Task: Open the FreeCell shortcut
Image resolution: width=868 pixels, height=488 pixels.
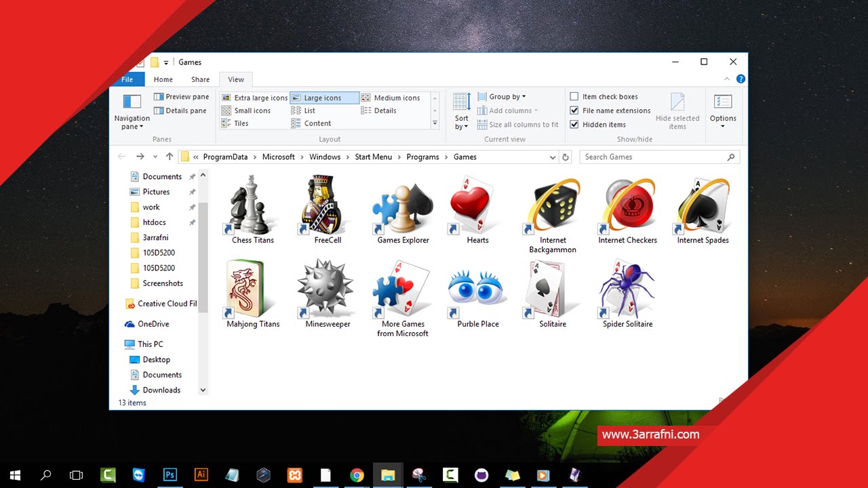Action: (x=328, y=209)
